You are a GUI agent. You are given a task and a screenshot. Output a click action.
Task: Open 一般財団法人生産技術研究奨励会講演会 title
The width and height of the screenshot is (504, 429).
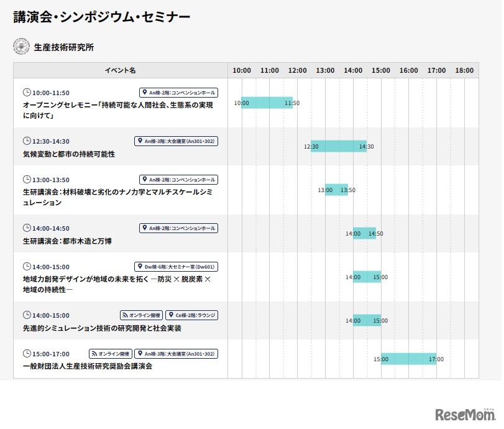pos(88,366)
